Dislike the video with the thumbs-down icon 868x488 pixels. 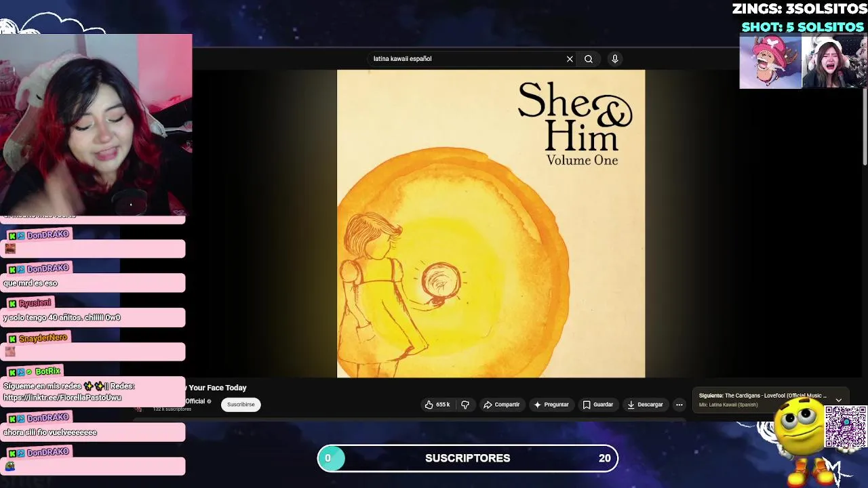click(x=465, y=405)
